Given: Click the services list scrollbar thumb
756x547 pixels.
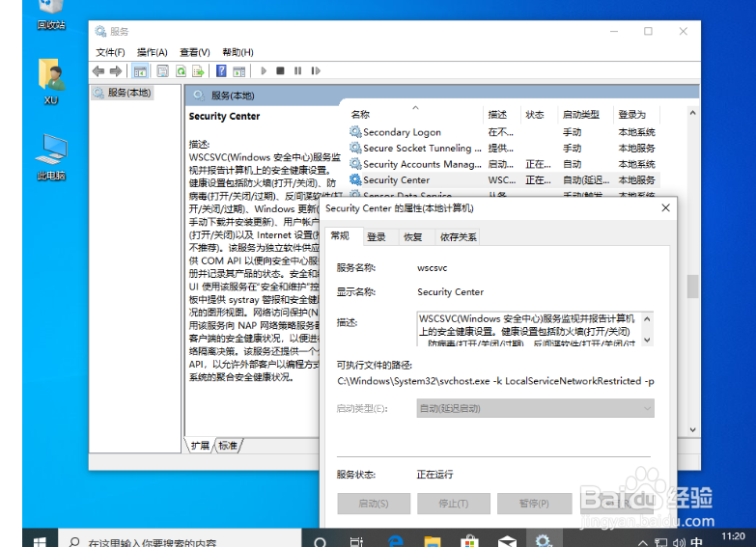Looking at the screenshot, I should tap(693, 287).
